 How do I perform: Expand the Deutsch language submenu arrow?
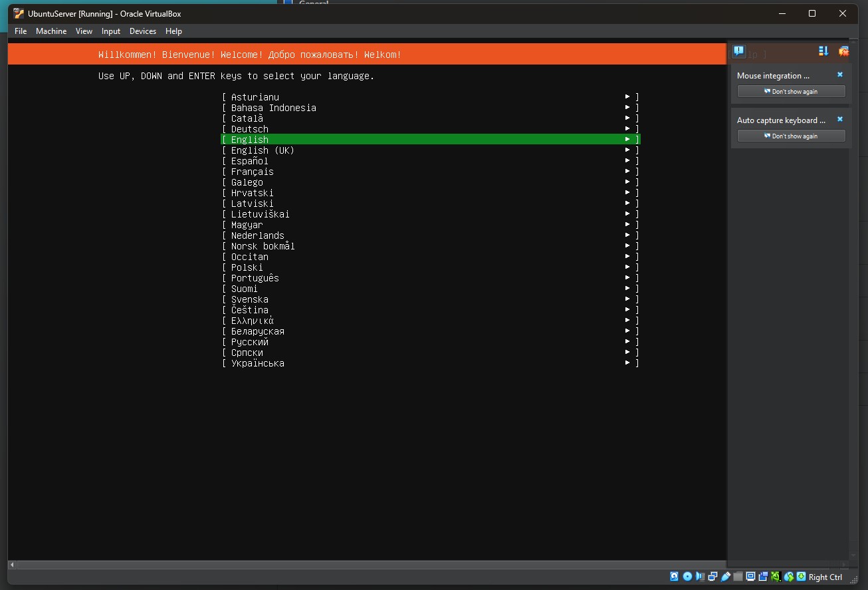[x=627, y=128]
